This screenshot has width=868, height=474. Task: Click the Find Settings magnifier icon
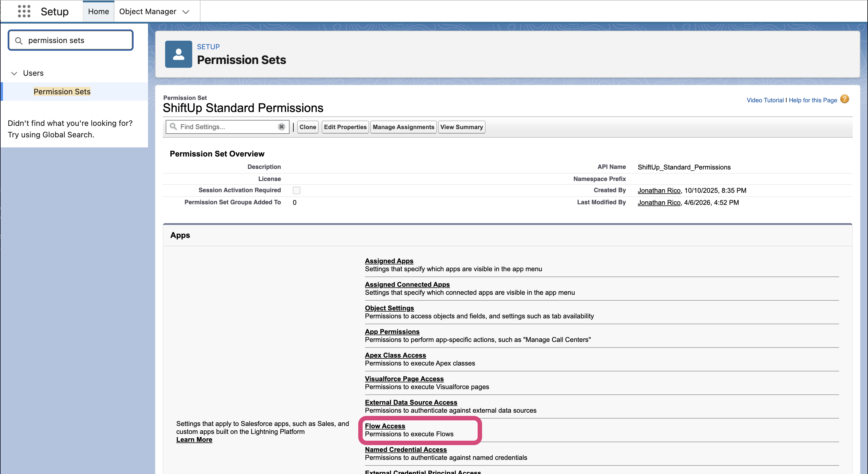[173, 127]
